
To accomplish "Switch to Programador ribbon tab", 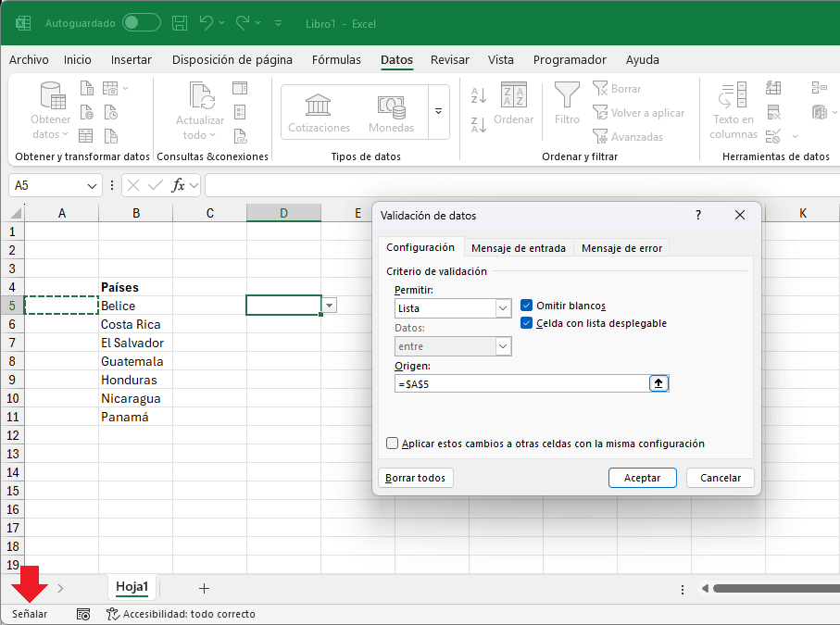I will coord(570,59).
